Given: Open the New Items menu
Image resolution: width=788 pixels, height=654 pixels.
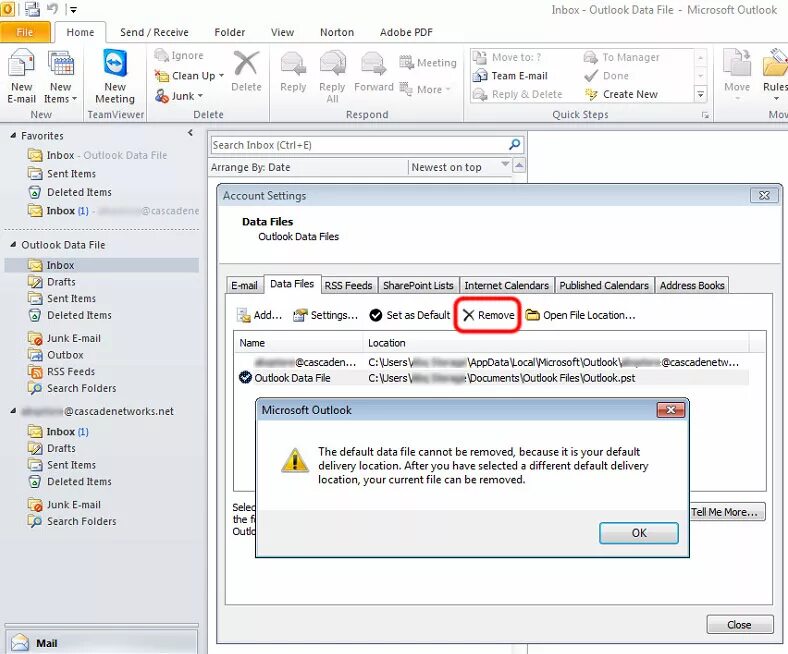Looking at the screenshot, I should [60, 77].
